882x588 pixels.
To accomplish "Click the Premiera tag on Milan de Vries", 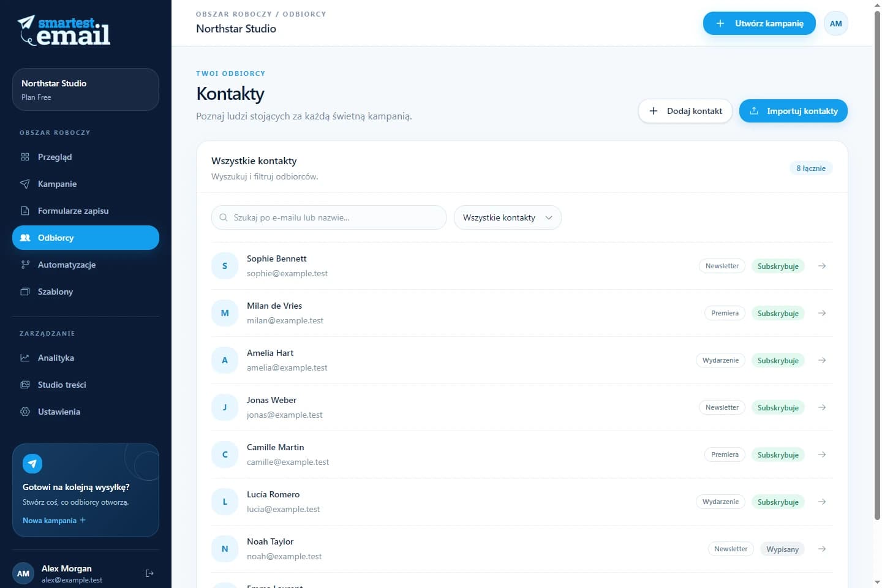I will point(725,313).
